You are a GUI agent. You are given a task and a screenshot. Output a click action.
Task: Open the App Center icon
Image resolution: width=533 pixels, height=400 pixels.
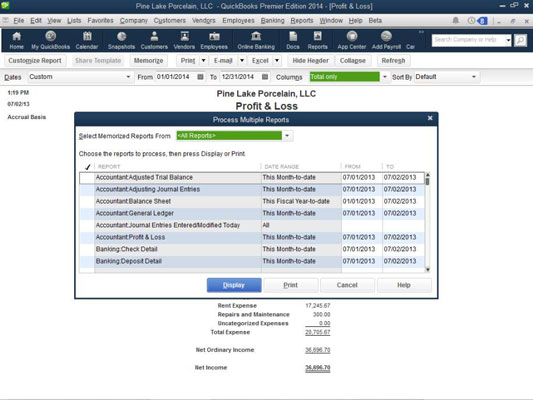coord(352,40)
